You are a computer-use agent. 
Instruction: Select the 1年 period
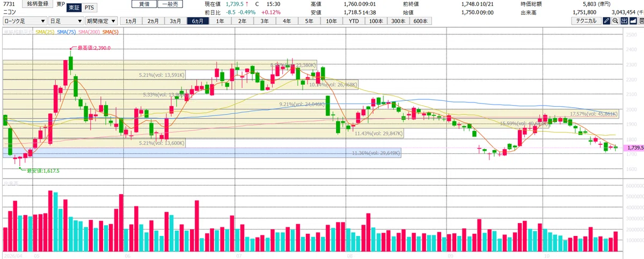[219, 21]
